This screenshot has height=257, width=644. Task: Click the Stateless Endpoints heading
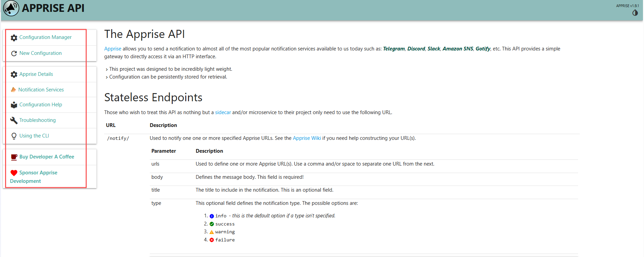153,98
